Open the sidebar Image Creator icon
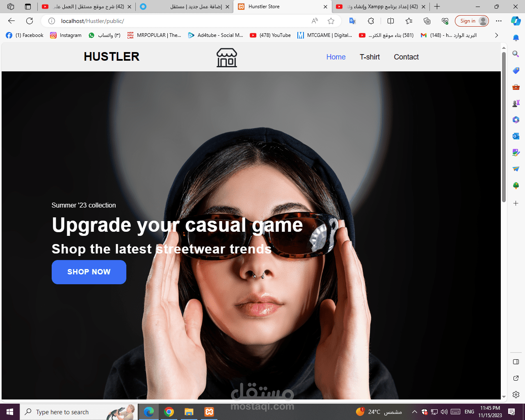Image resolution: width=525 pixels, height=420 pixels. pyautogui.click(x=516, y=153)
